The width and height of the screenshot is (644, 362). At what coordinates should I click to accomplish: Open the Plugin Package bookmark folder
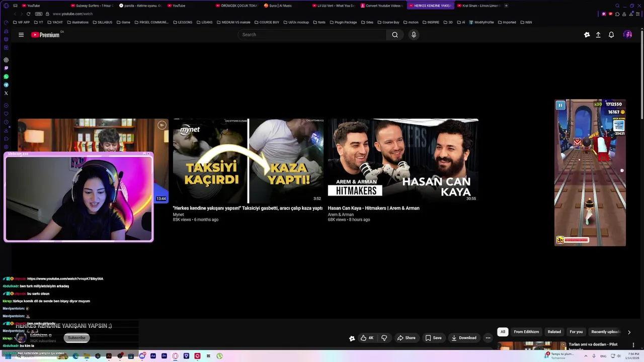tap(343, 22)
